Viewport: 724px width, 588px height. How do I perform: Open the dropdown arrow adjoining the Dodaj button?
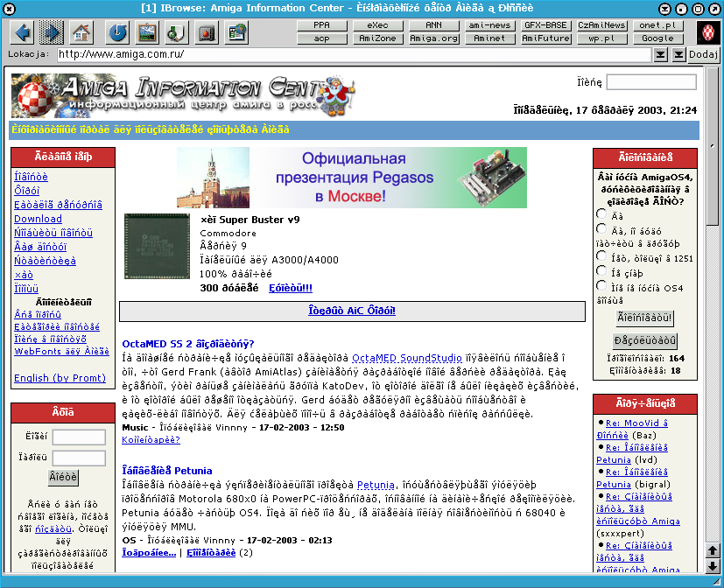point(678,54)
